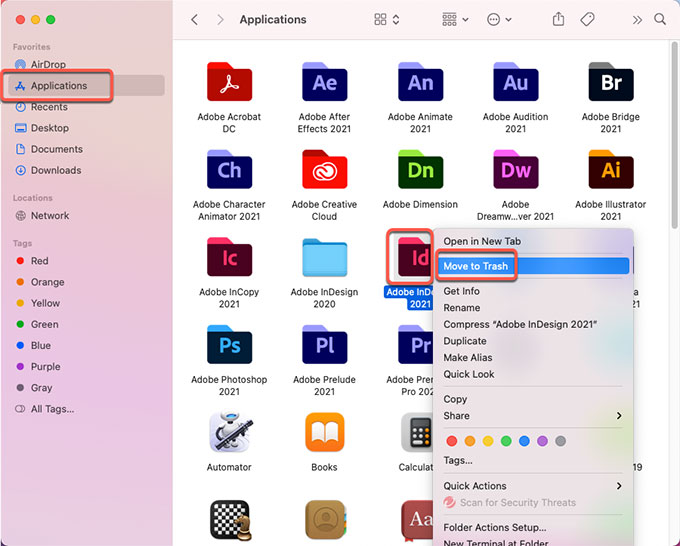Select the Dictionary app icon
The image size is (680, 546).
click(x=417, y=520)
